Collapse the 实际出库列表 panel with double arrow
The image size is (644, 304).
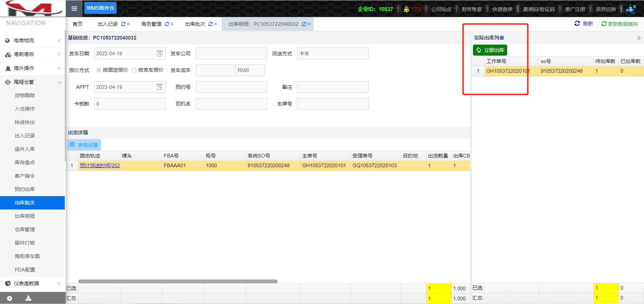(638, 38)
